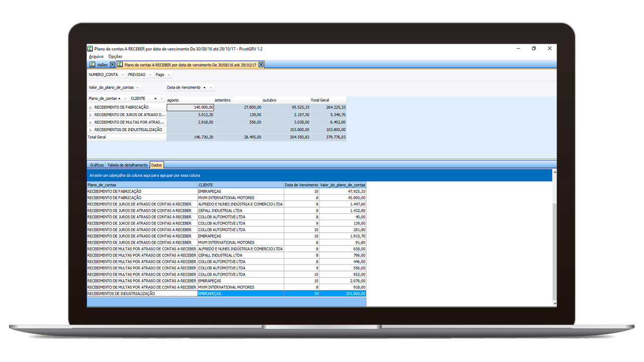Click cell 103.800,00 in selected data row
Viewport: 644px width, 362px height.
(x=343, y=294)
